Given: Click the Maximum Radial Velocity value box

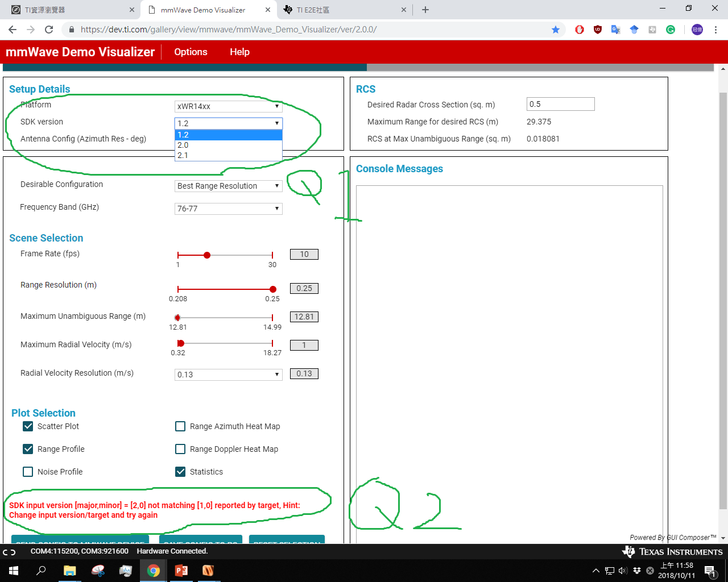Looking at the screenshot, I should click(304, 345).
